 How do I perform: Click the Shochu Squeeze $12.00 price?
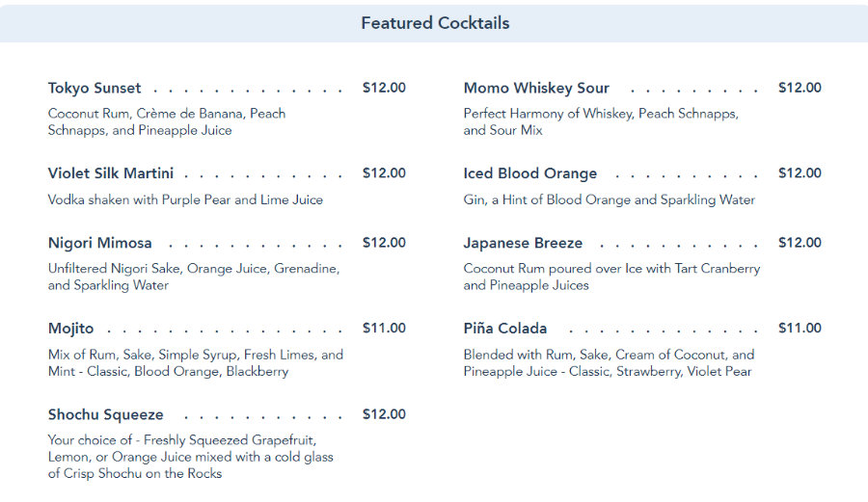coord(384,414)
